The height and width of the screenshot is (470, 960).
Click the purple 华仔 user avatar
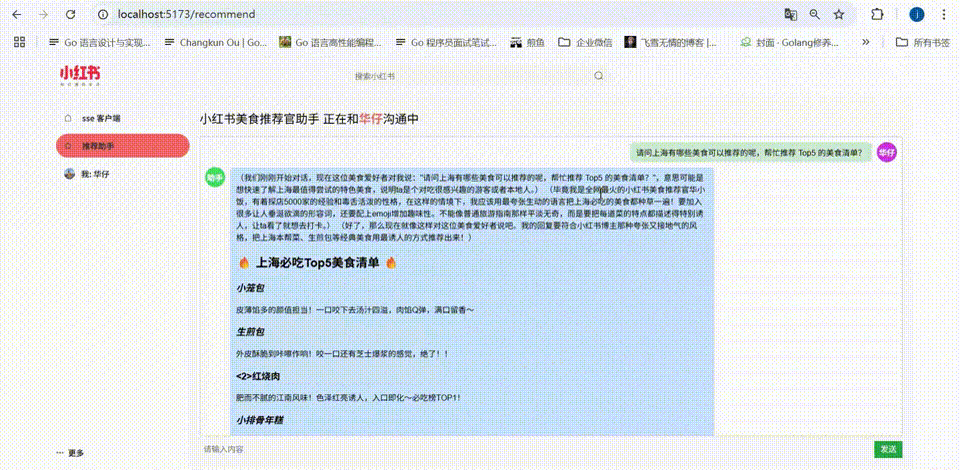coord(887,152)
